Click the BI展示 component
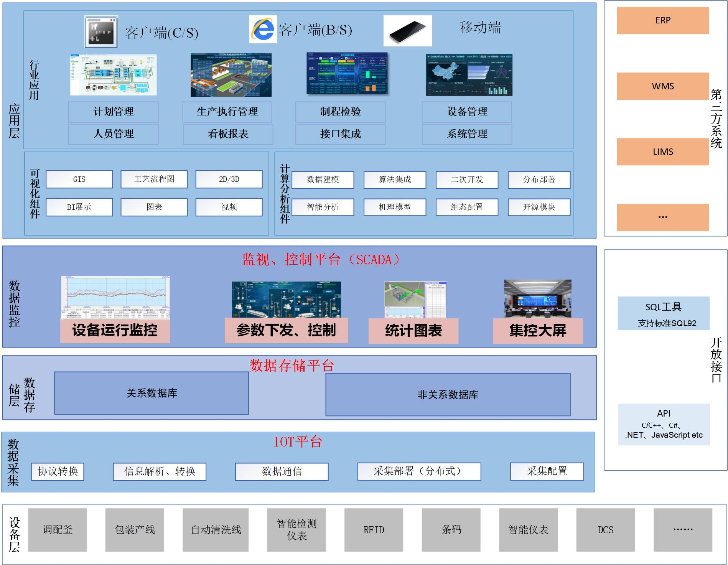Image resolution: width=728 pixels, height=565 pixels. click(x=79, y=207)
